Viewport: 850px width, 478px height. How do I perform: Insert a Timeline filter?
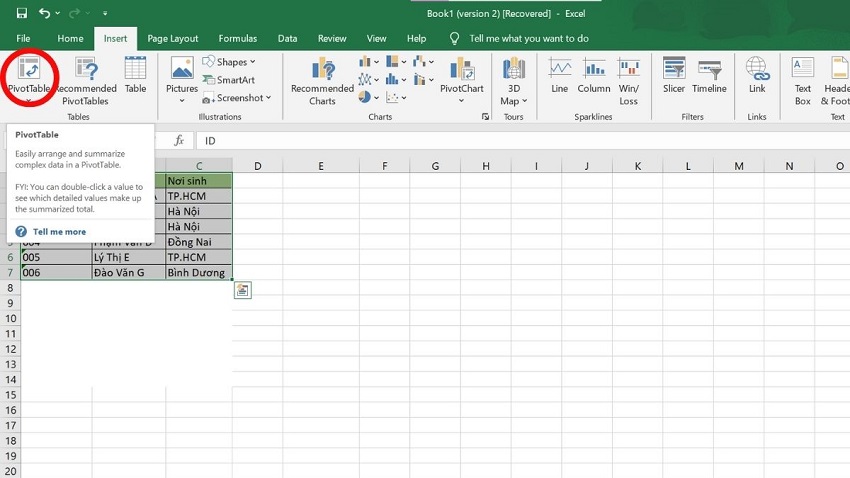point(709,75)
